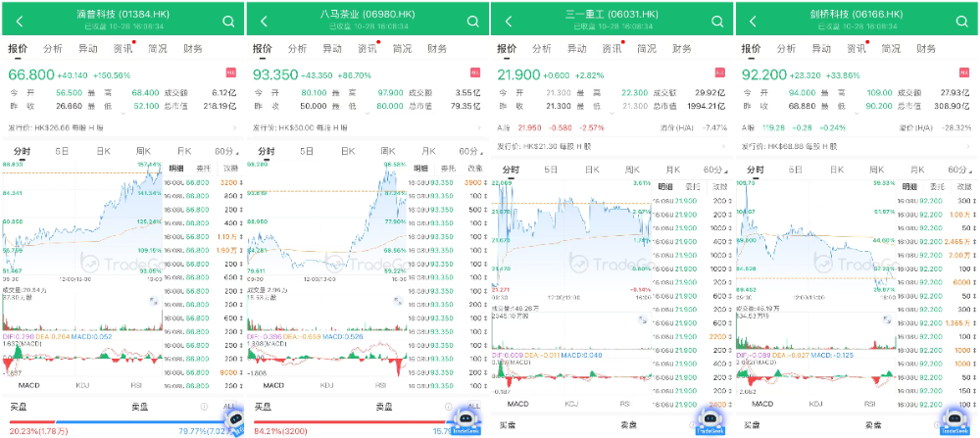Switch to 分析 tab on 滴普科技 page
The height and width of the screenshot is (438, 980).
coord(53,49)
